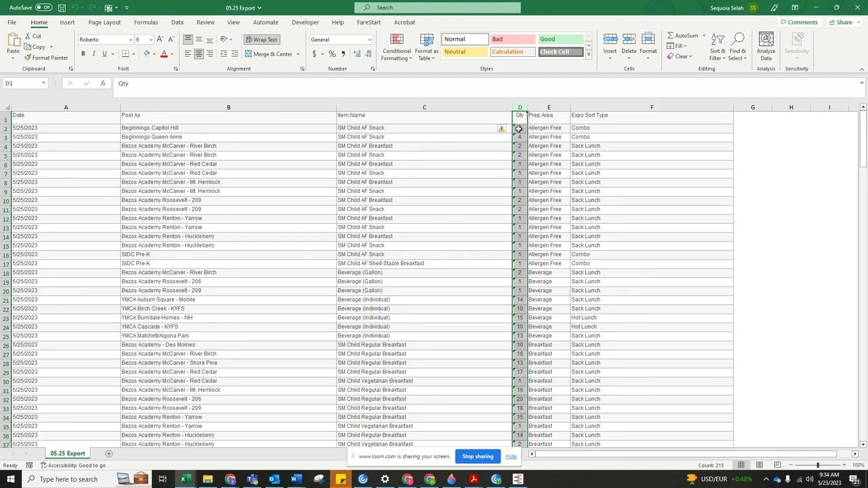Image resolution: width=868 pixels, height=488 pixels.
Task: Switch to Page Layout view in status bar
Action: [x=759, y=465]
